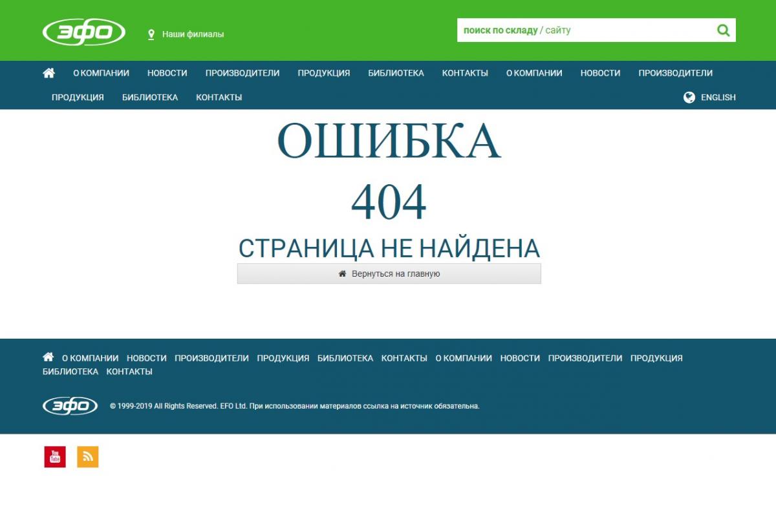
Task: Click the house icon in the footer menu
Action: coord(48,357)
